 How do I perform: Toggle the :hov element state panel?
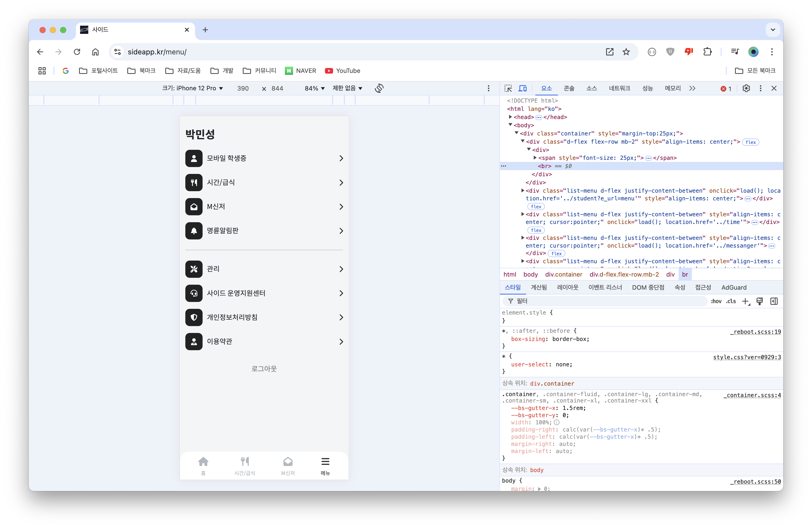[716, 301]
